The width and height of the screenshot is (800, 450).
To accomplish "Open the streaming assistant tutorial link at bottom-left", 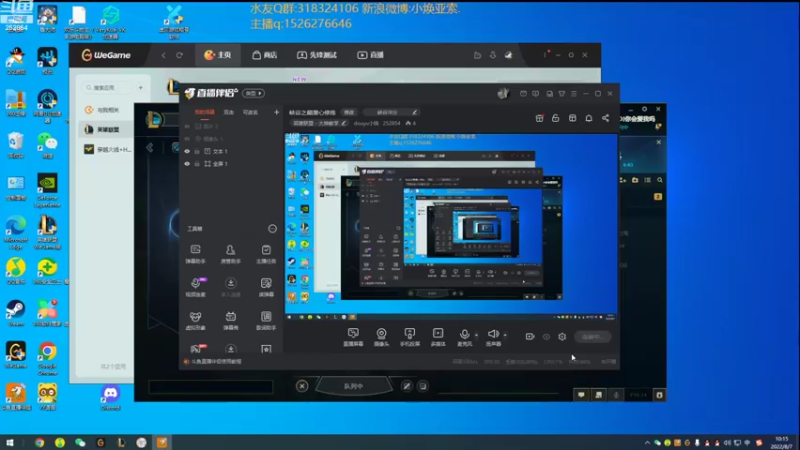I will point(213,361).
